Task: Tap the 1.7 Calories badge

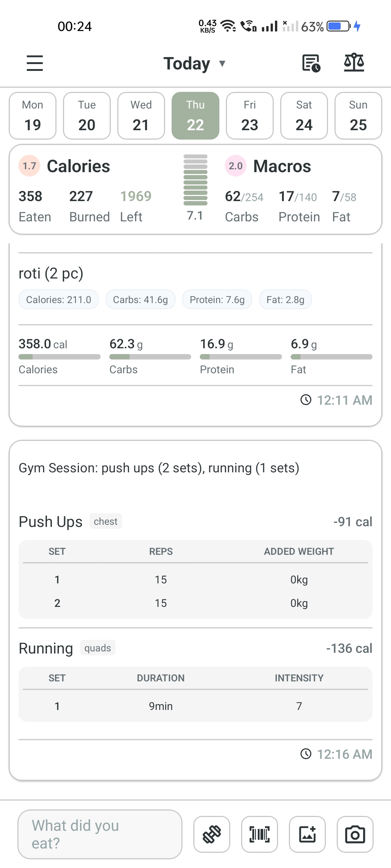Action: 29,166
